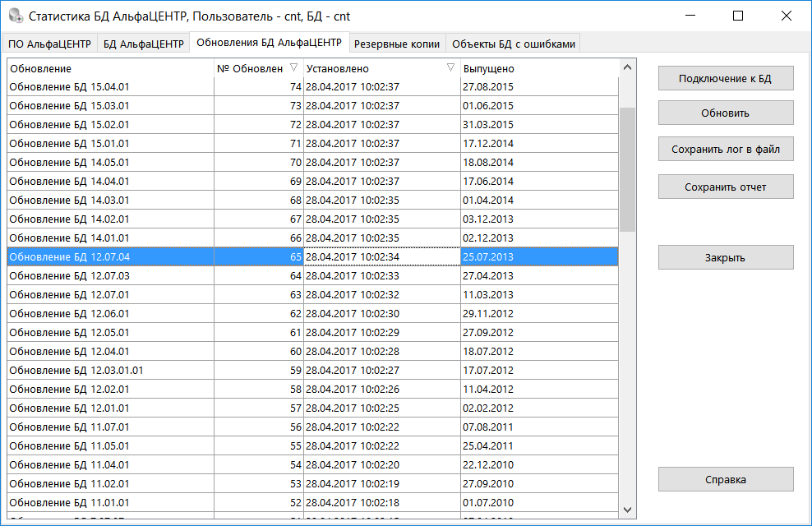
Task: Open the Объекты БД с ошибками tab
Action: (x=513, y=44)
